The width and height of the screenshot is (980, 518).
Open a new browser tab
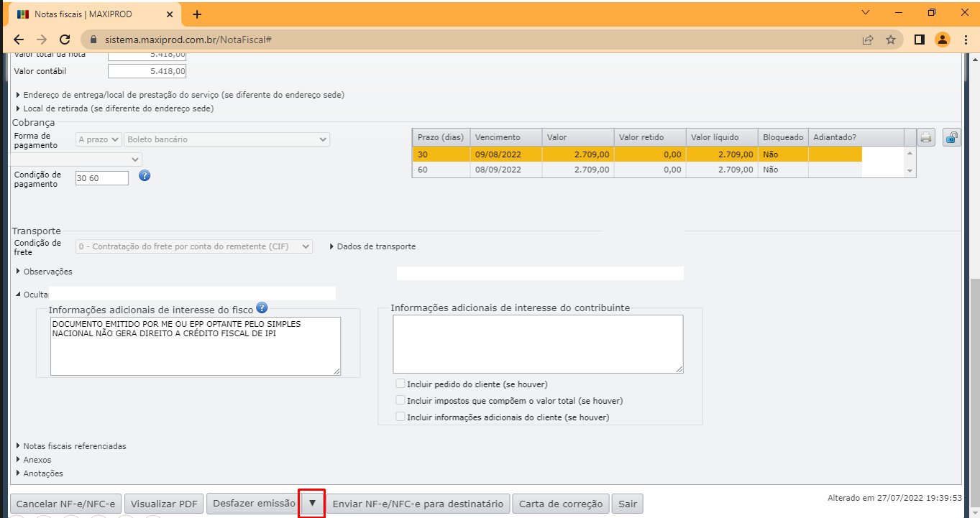pyautogui.click(x=197, y=14)
